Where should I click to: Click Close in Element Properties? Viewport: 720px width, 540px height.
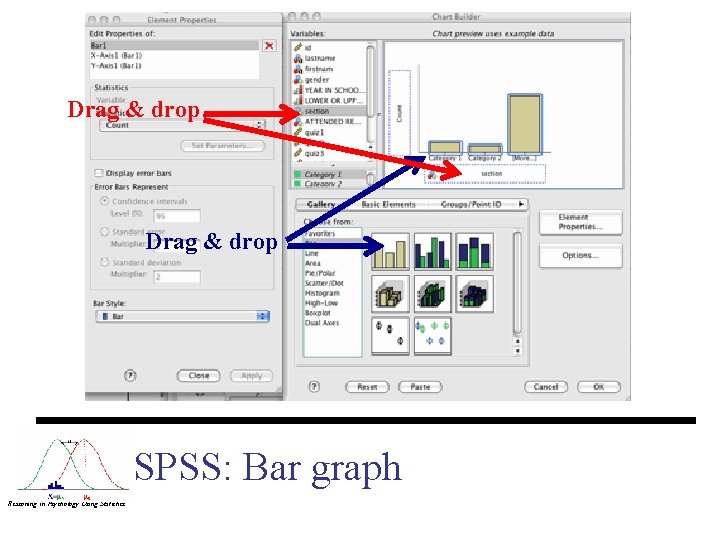click(x=198, y=376)
